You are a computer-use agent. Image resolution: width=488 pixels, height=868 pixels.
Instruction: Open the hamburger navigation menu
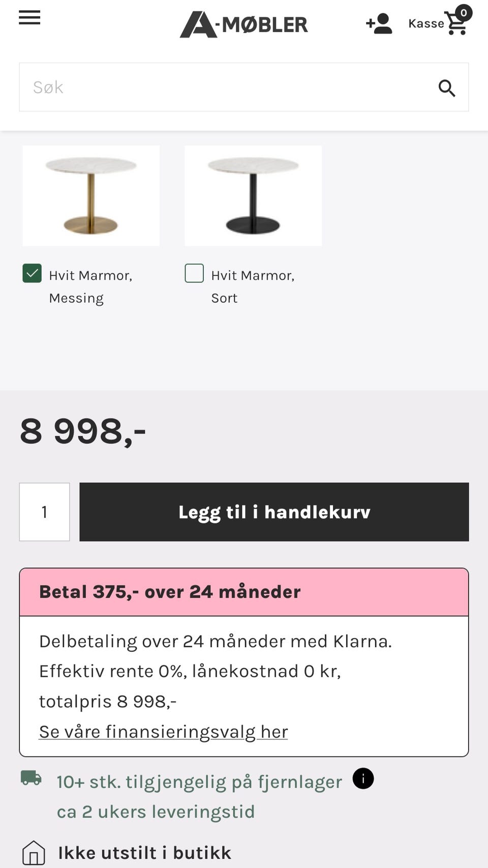(x=29, y=17)
